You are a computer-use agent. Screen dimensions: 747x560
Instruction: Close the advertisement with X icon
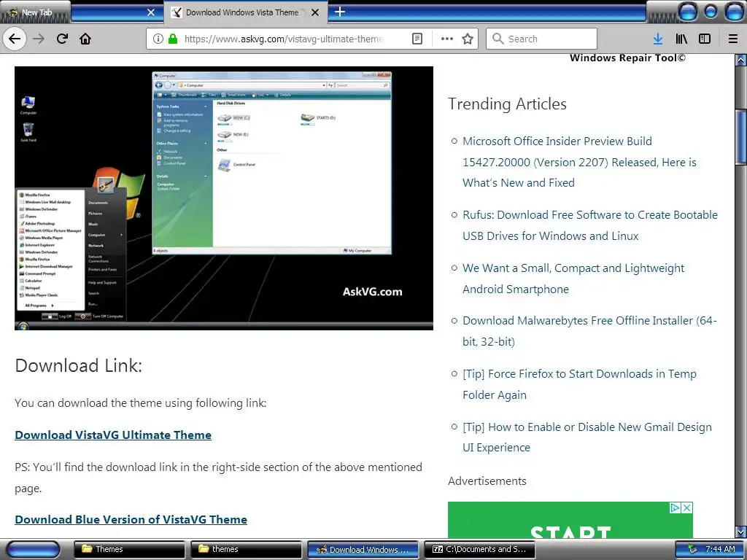pos(687,508)
